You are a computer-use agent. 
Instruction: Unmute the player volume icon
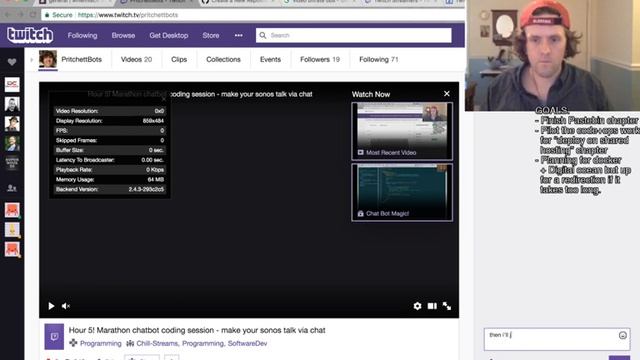66,306
